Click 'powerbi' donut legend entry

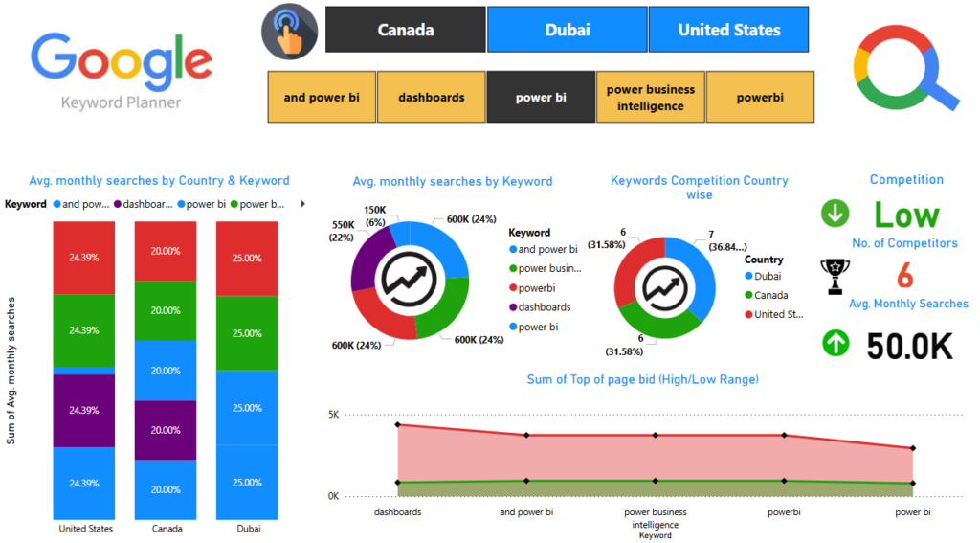(532, 287)
